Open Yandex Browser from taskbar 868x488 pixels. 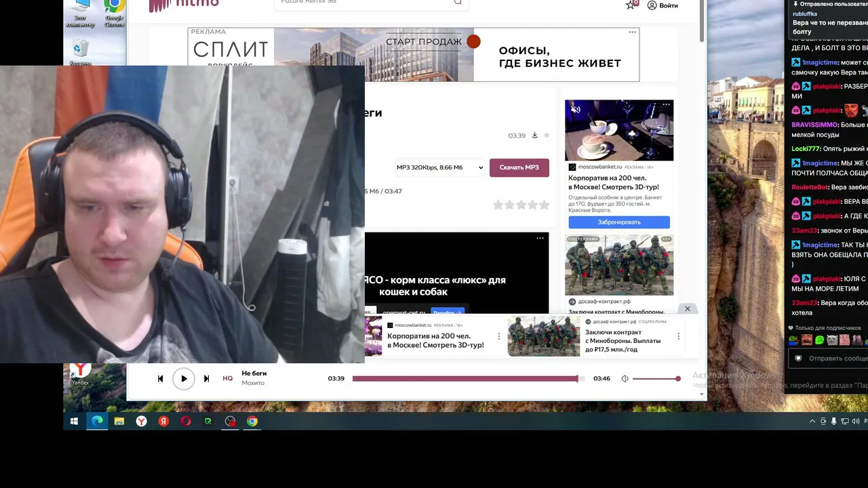(141, 422)
